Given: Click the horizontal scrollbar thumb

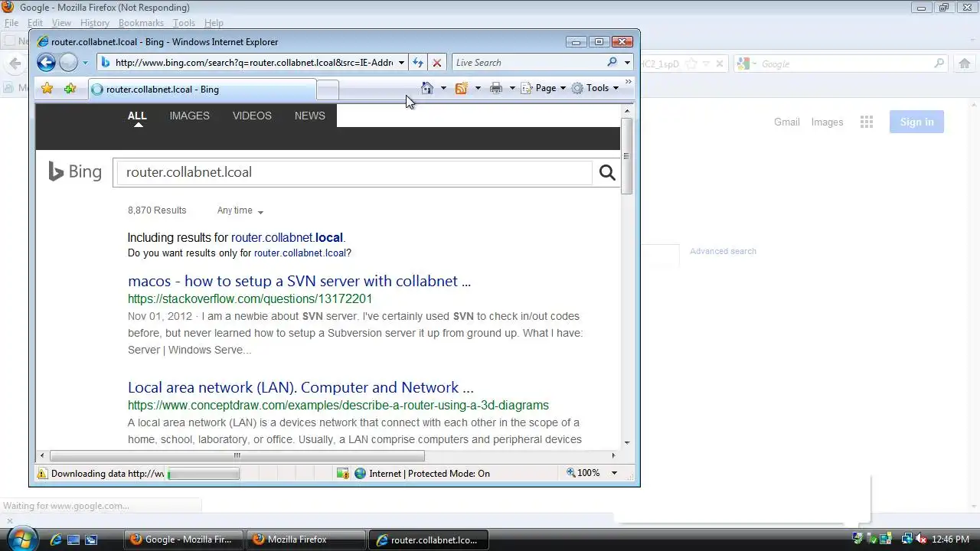Looking at the screenshot, I should coord(237,455).
